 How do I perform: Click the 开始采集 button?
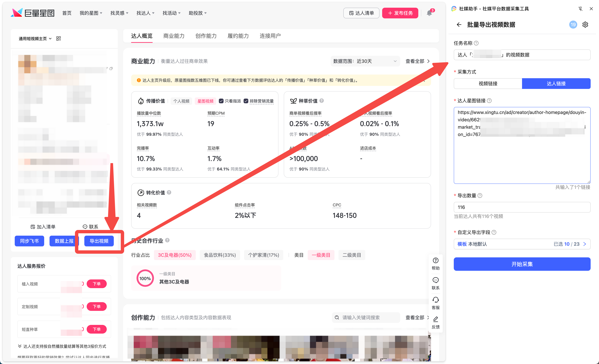(522, 264)
